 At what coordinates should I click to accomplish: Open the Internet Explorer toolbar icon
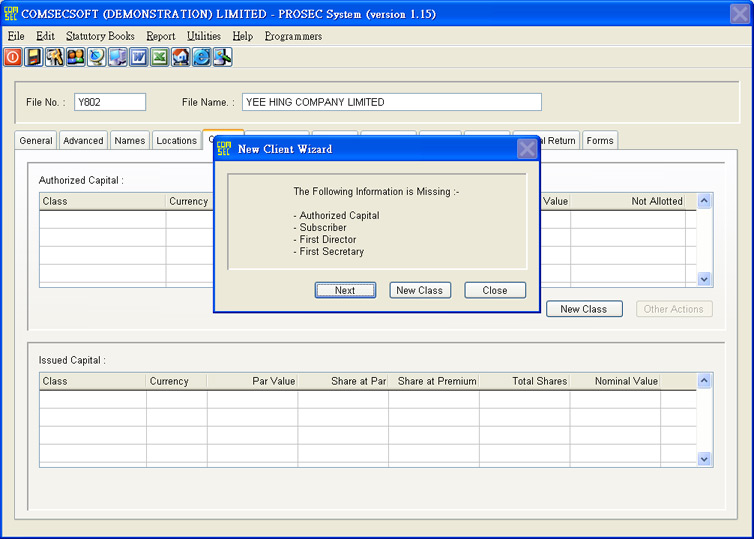tap(202, 57)
